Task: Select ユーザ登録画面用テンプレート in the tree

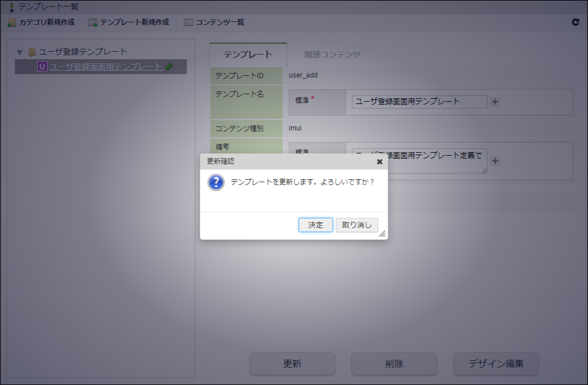Action: (x=106, y=67)
